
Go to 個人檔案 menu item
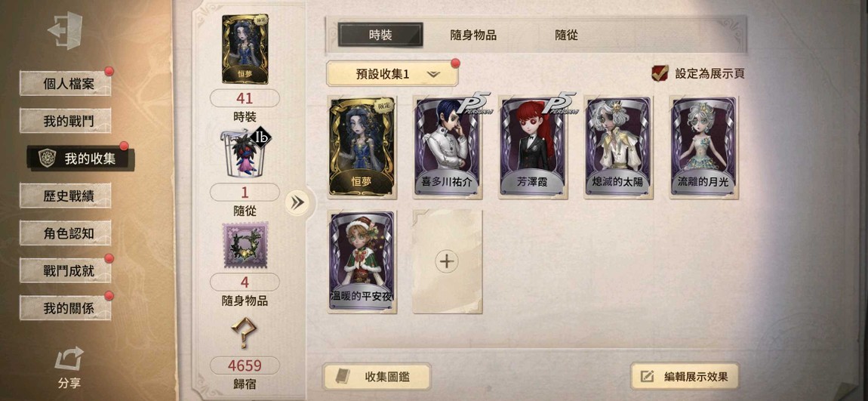click(66, 84)
